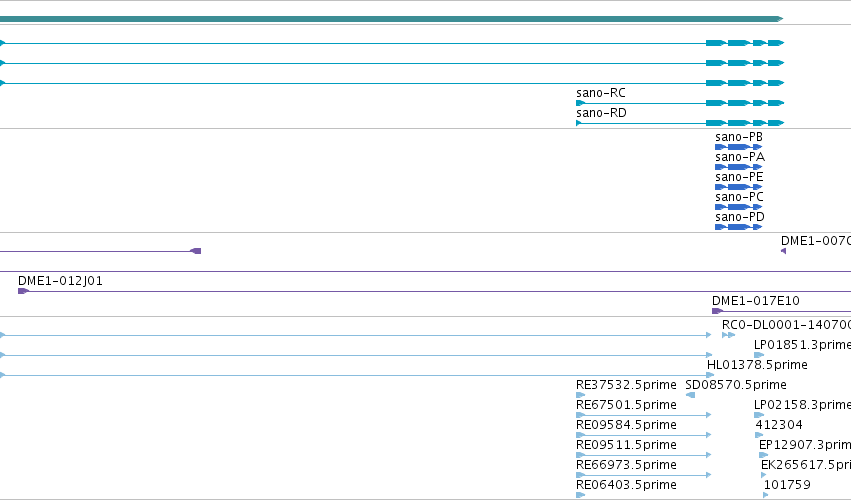Click the sano-PA protein glyph
851x500 pixels.
tap(739, 167)
